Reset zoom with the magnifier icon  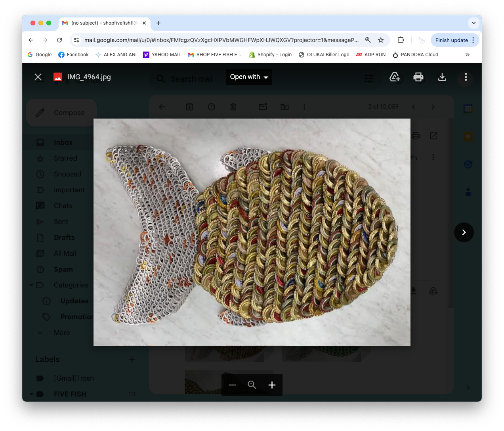coord(252,385)
